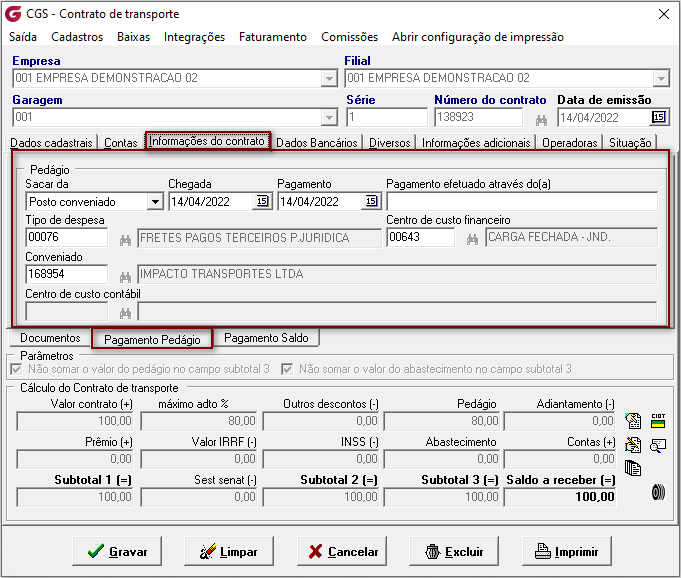Click the tires icon
The image size is (681, 578).
pos(658,492)
